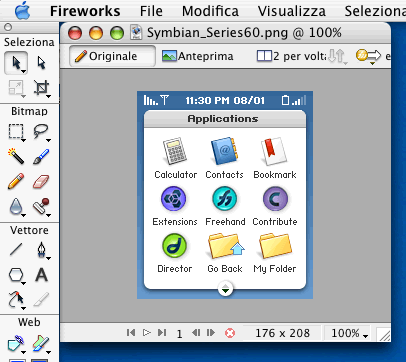Open the Visualizza menu
This screenshot has width=406, height=362.
pyautogui.click(x=292, y=11)
